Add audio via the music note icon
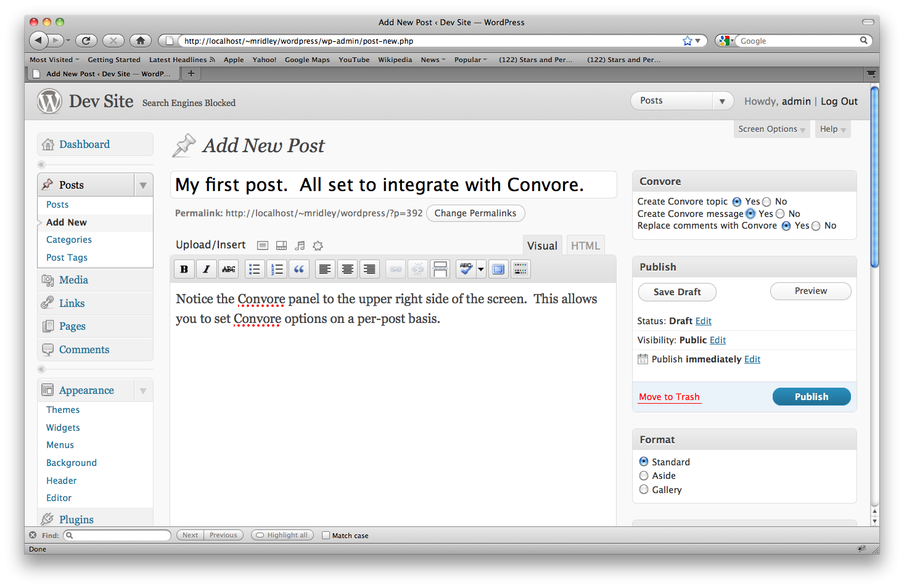The image size is (904, 588). click(300, 245)
